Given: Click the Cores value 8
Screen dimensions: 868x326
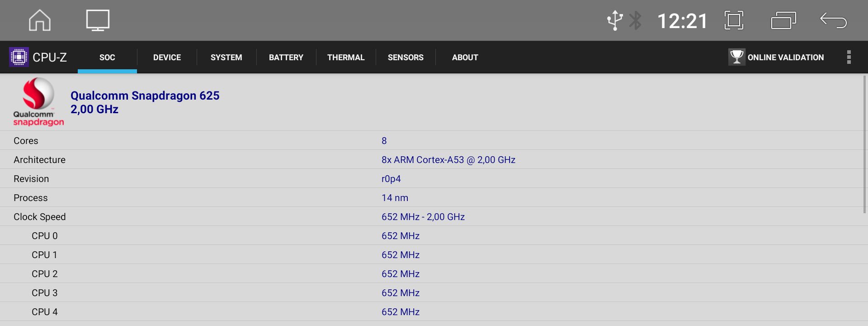Looking at the screenshot, I should [x=384, y=141].
